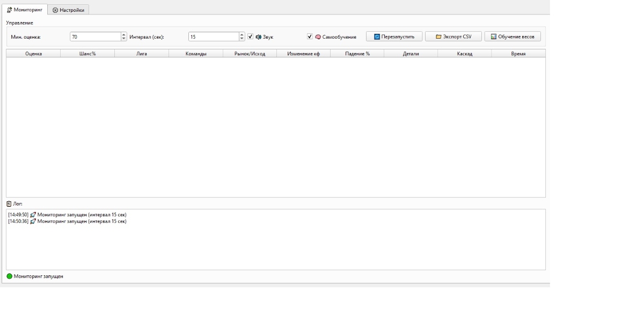The image size is (644, 313).
Task: Sort table by Оценка column header
Action: [33, 54]
